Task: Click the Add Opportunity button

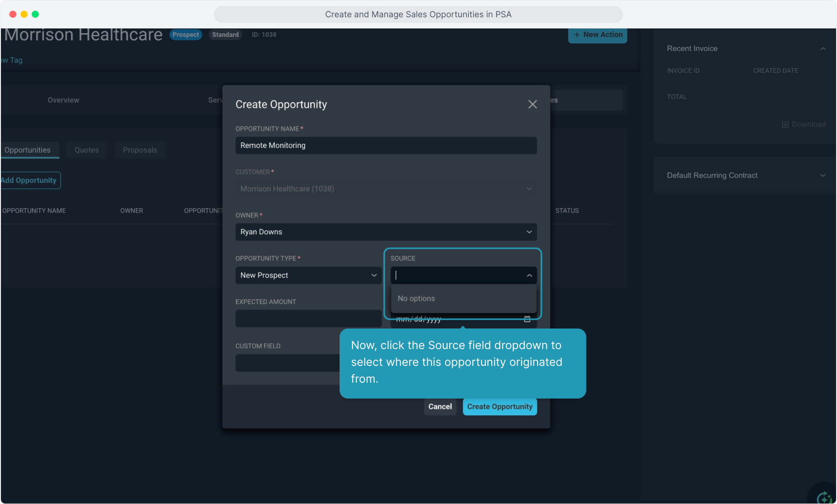Action: coord(30,180)
